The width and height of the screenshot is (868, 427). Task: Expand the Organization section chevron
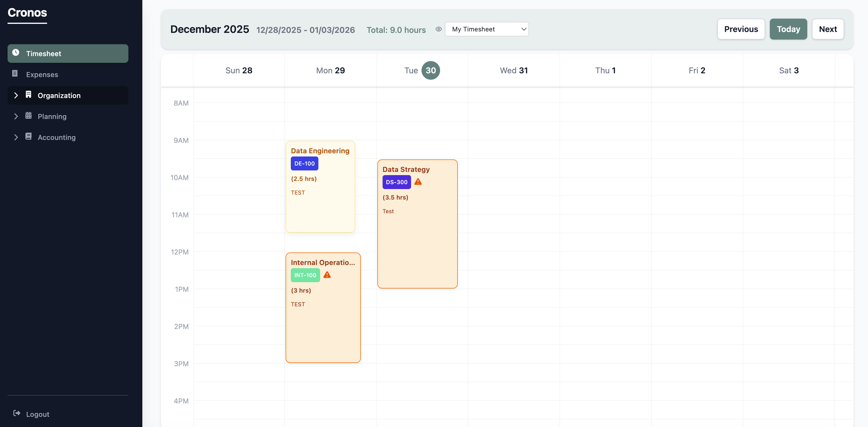tap(16, 95)
